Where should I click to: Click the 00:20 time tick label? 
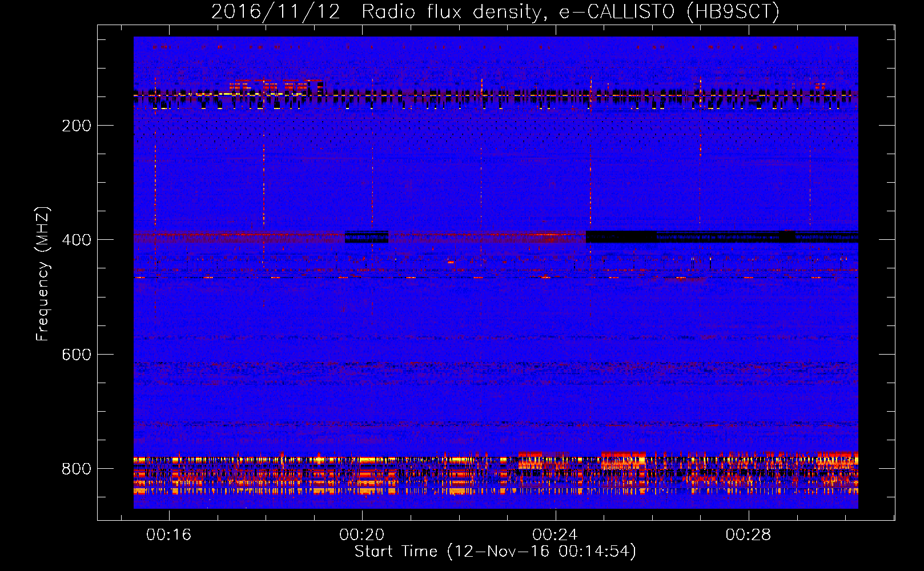(362, 535)
